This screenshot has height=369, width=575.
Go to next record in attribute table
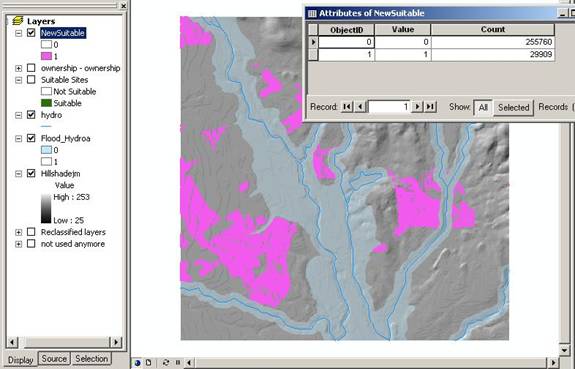pos(417,107)
